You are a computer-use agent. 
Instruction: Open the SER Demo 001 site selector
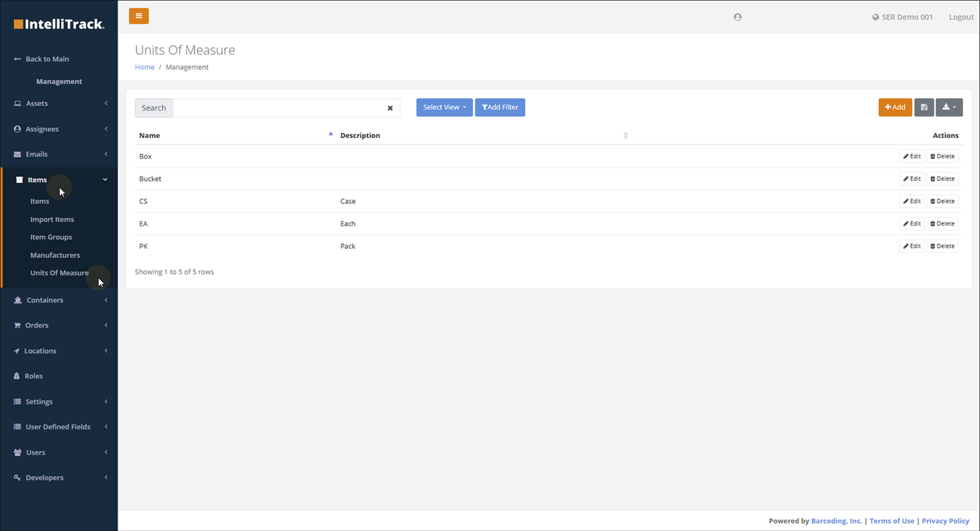[x=902, y=17]
